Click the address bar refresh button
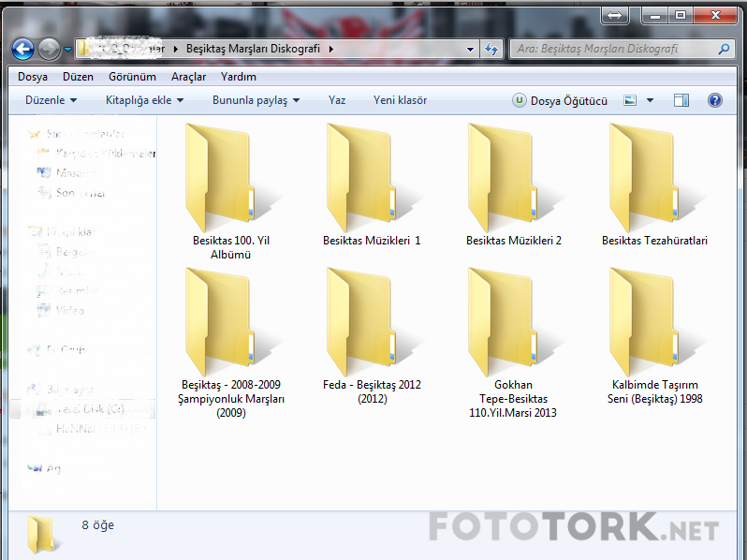This screenshot has height=560, width=747. click(491, 49)
